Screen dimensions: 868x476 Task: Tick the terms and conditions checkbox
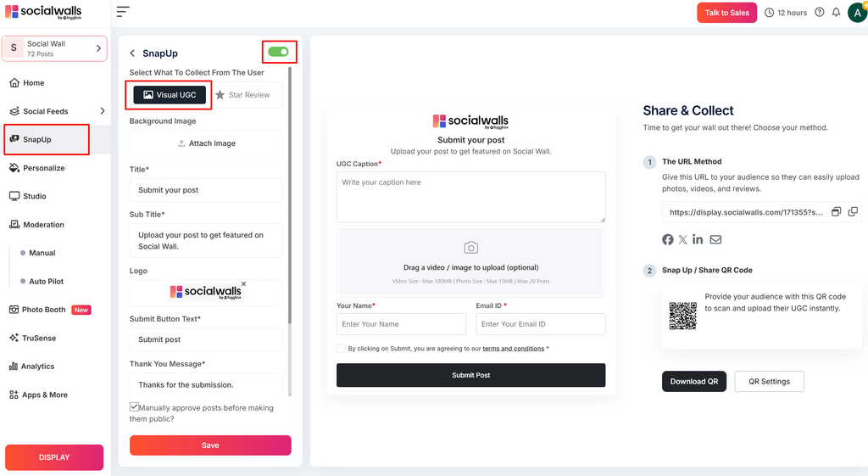point(341,349)
